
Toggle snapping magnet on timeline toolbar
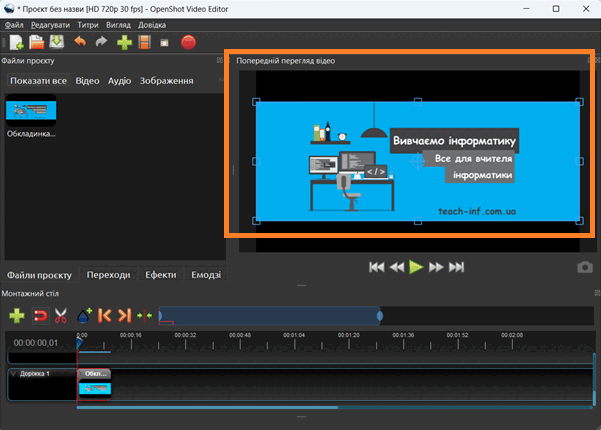coord(40,316)
